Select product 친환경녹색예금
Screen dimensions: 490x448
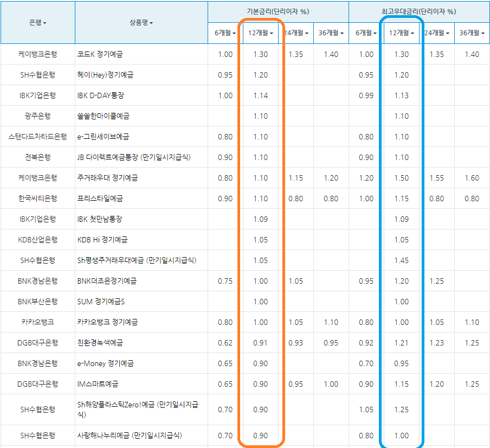[100, 343]
